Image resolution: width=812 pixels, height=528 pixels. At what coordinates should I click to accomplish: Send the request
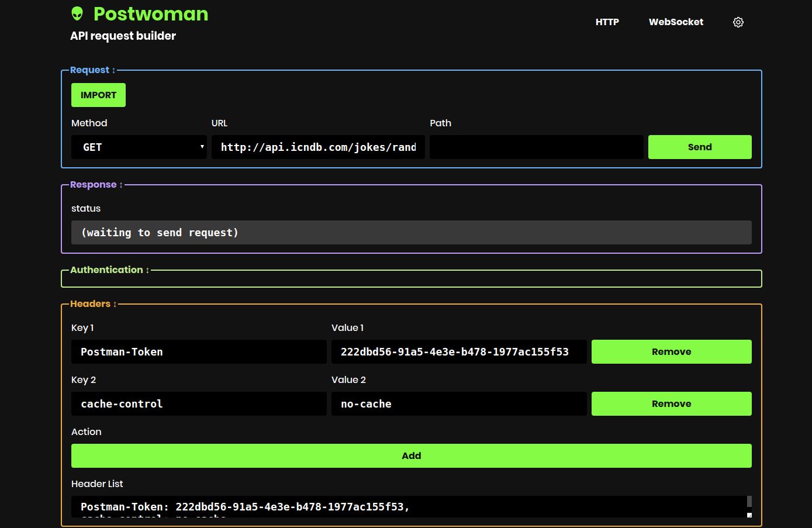tap(700, 147)
